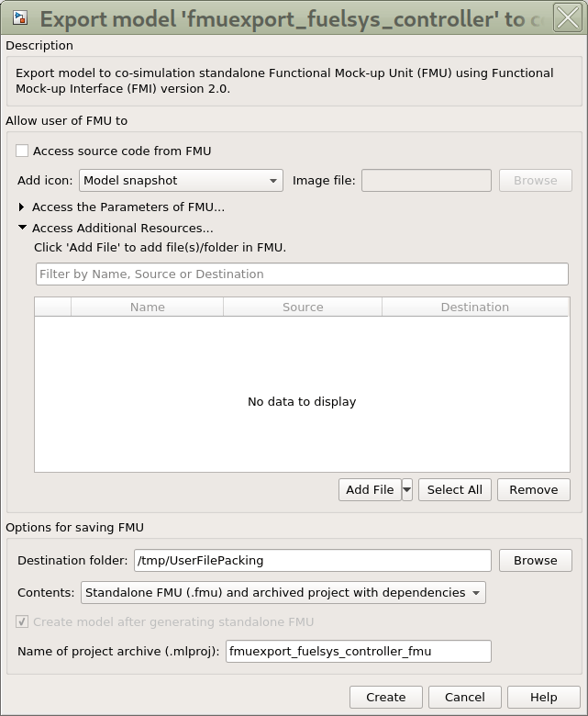Image resolution: width=588 pixels, height=716 pixels.
Task: Sort by the Source column header
Action: 302,308
